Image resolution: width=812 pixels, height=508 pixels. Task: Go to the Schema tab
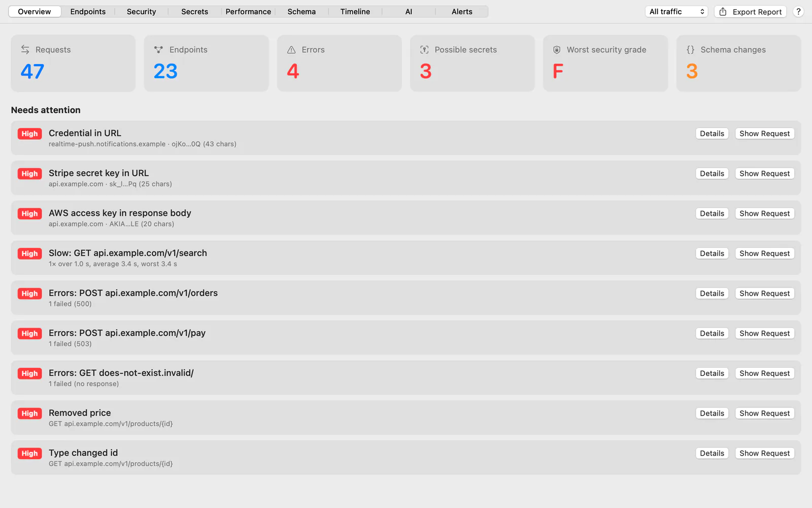[301, 12]
